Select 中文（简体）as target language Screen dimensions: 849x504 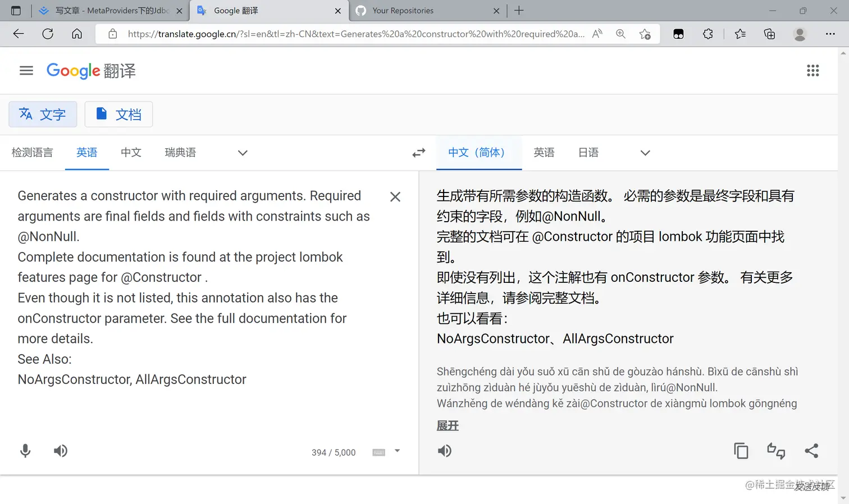(479, 153)
